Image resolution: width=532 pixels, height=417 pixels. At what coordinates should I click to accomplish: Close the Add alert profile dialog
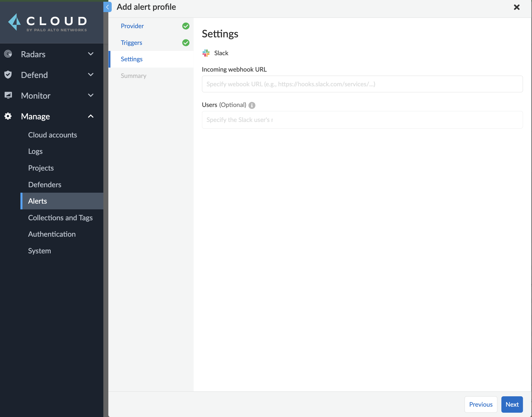point(517,7)
